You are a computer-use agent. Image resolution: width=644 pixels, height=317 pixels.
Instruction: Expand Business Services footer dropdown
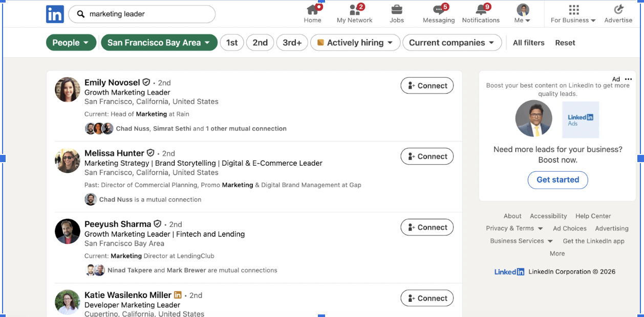(521, 241)
